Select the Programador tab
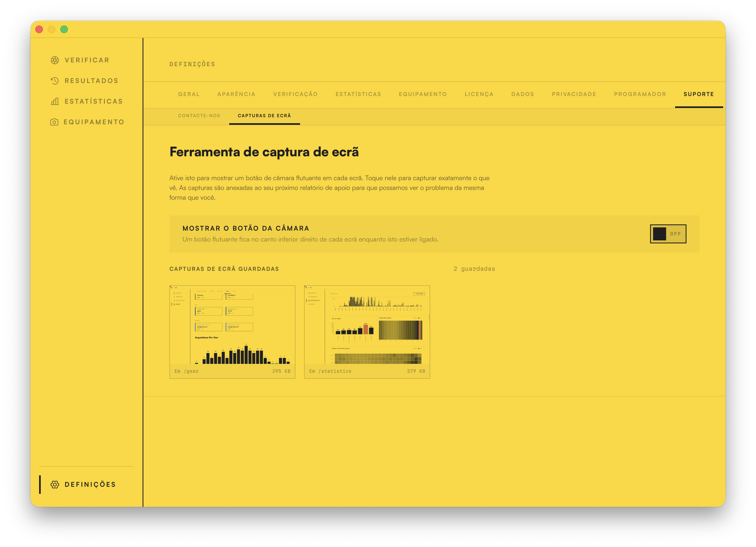 (640, 94)
